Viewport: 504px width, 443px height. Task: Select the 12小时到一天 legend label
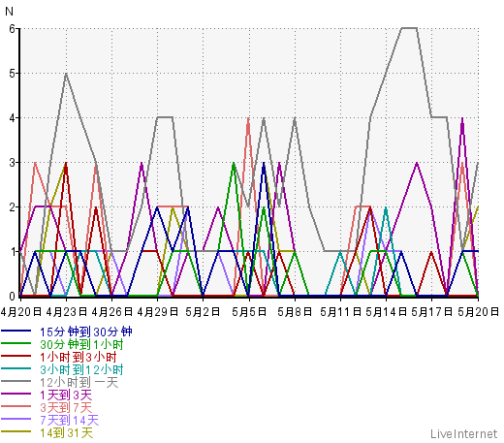79,382
